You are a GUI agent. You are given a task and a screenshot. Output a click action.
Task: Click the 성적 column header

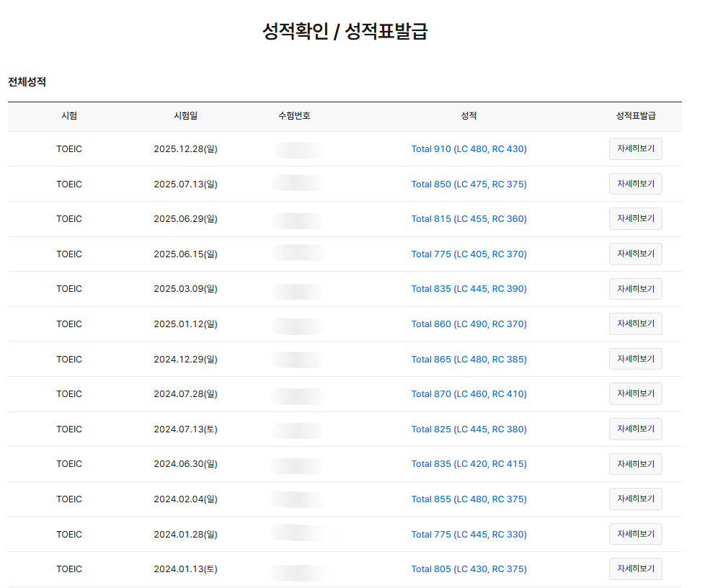[x=469, y=116]
